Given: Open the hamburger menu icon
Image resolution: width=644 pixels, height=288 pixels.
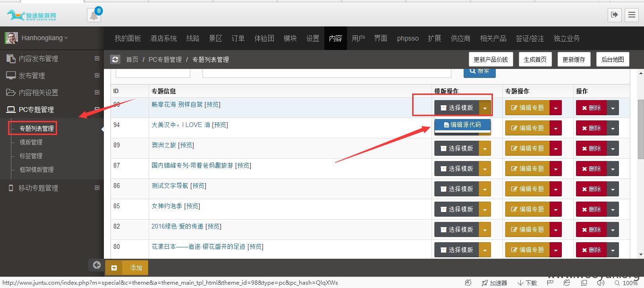Looking at the screenshot, I should [x=632, y=15].
